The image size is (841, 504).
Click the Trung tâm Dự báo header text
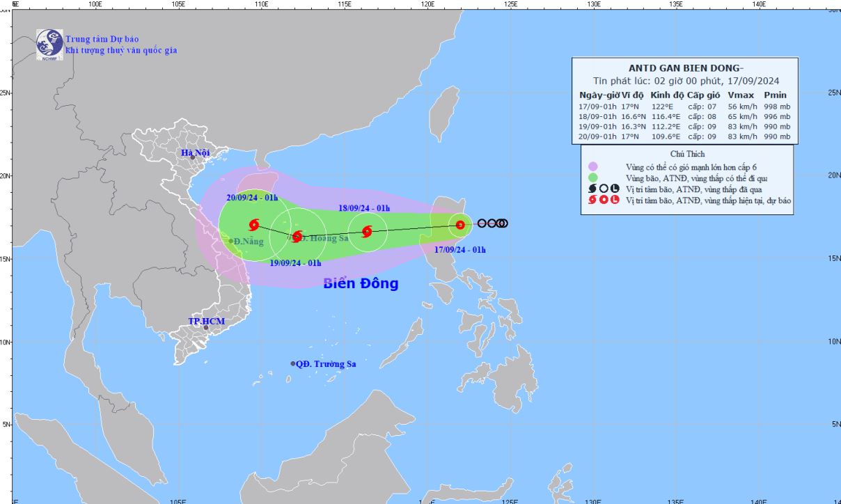tap(102, 39)
